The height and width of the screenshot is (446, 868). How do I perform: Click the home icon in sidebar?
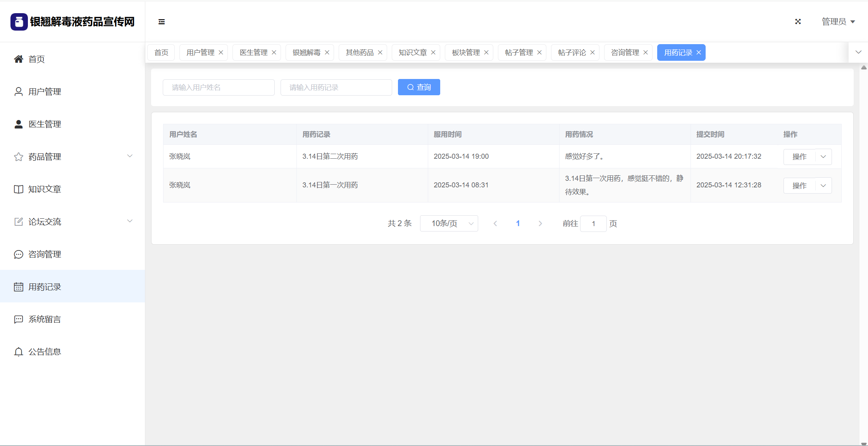pos(18,59)
